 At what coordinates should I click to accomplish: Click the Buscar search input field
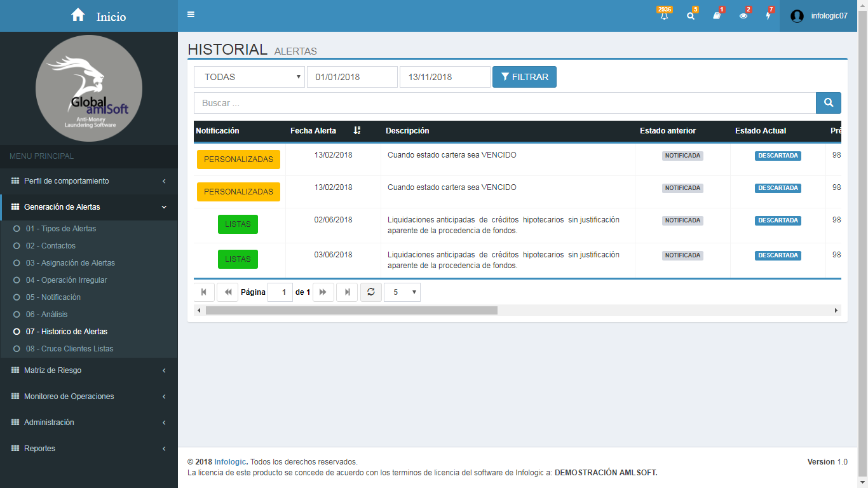click(x=505, y=103)
